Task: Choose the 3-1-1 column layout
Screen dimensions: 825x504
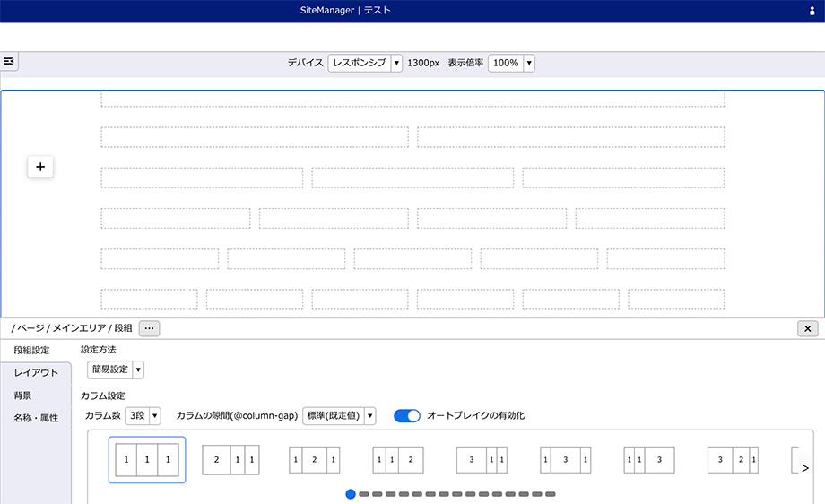Action: point(482,460)
